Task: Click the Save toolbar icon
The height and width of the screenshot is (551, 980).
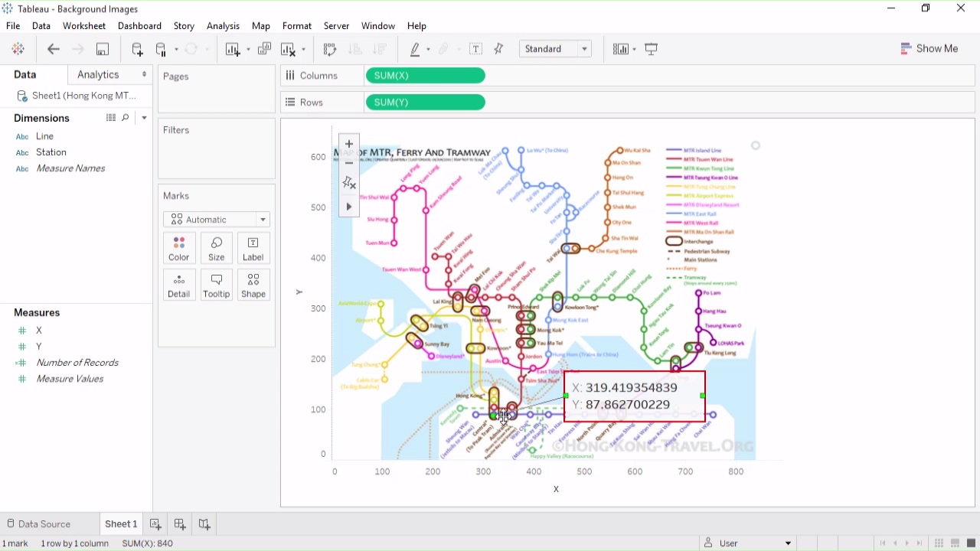Action: (102, 49)
